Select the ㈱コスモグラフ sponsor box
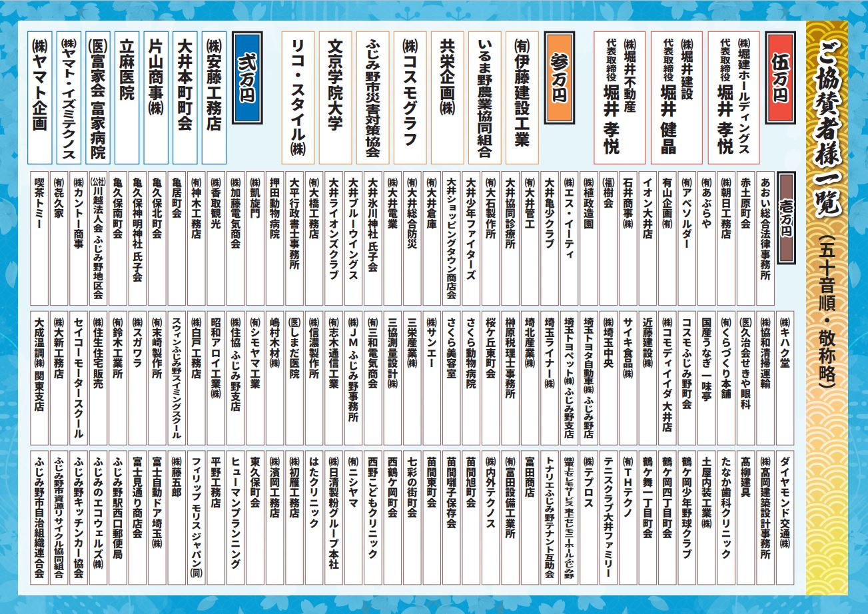 [x=410, y=97]
